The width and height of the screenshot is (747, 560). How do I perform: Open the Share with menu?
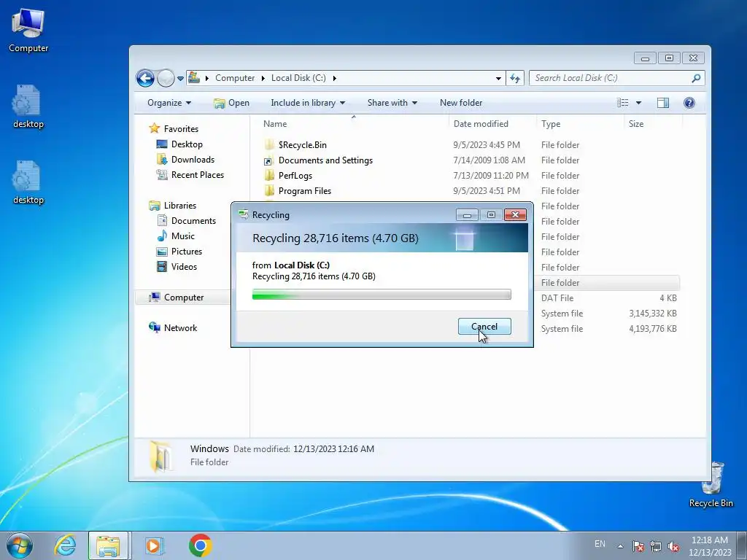pos(392,103)
